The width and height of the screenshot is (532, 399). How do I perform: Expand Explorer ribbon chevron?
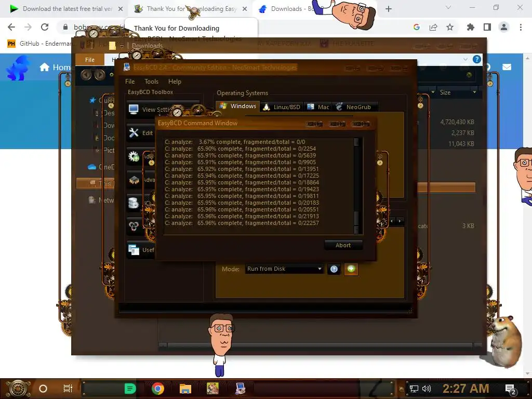pyautogui.click(x=465, y=59)
